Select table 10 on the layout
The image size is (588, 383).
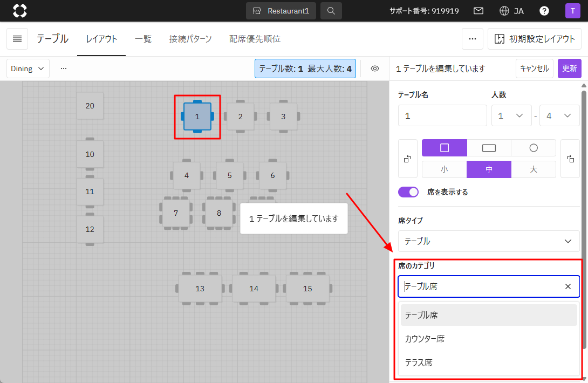[90, 154]
